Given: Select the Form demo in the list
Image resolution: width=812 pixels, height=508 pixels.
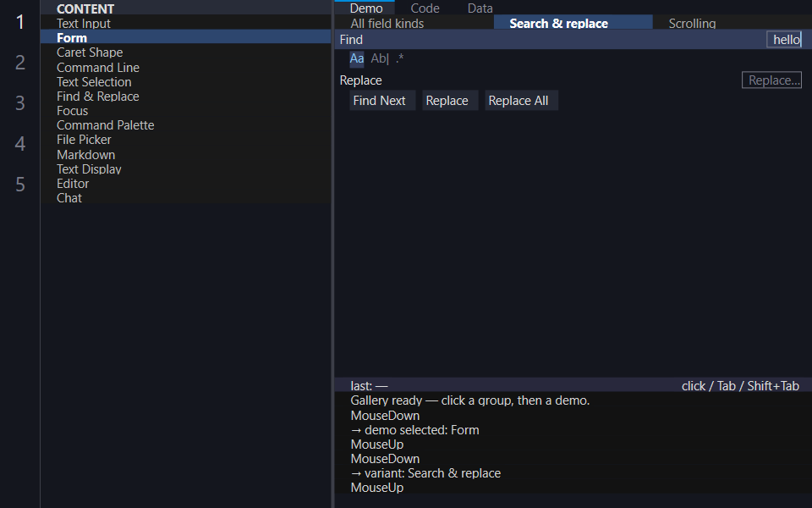Looking at the screenshot, I should click(x=185, y=38).
